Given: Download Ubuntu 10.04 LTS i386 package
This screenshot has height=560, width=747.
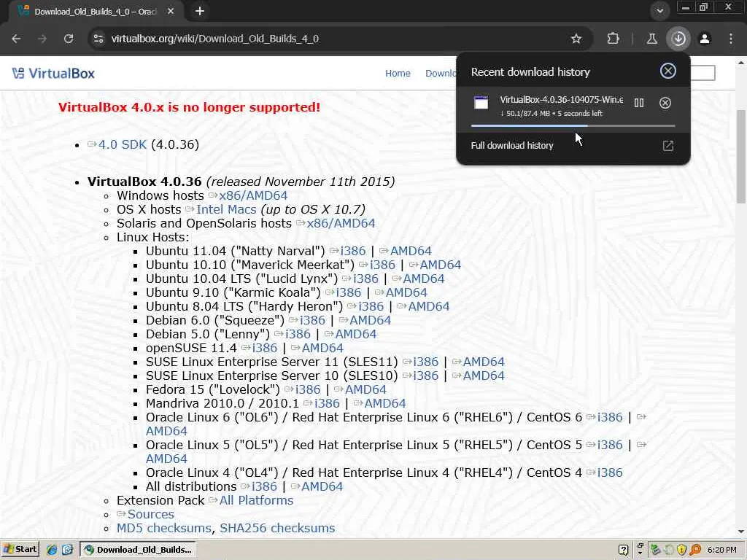Looking at the screenshot, I should coord(366,279).
